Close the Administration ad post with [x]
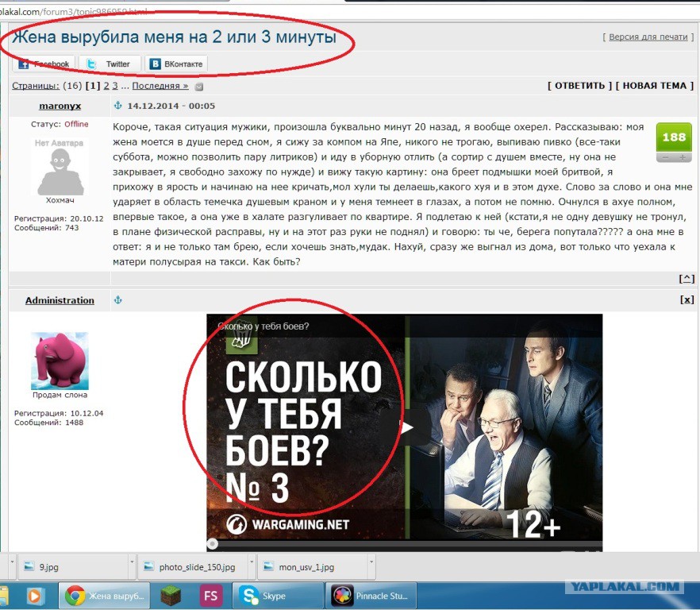 point(687,300)
